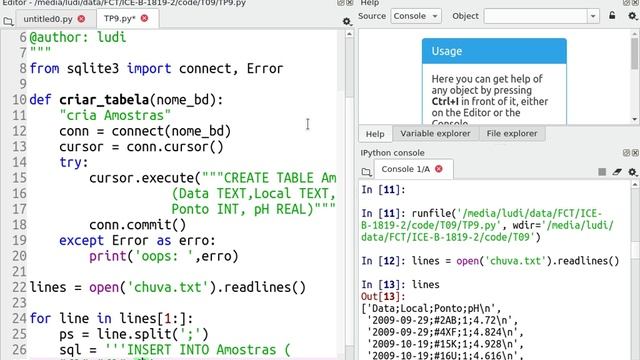Open the File explorer tab
Screen dimensions: 640x360
tap(512, 133)
